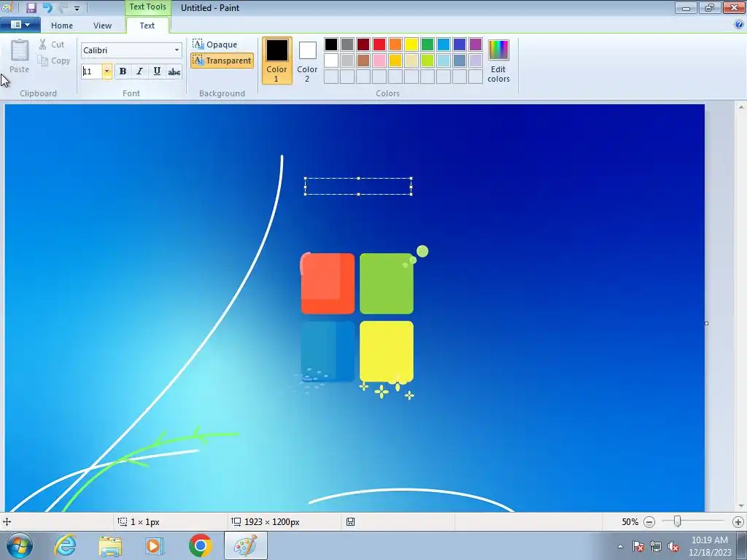The height and width of the screenshot is (560, 747).
Task: Toggle Strikethrough formatting
Action: (x=174, y=71)
